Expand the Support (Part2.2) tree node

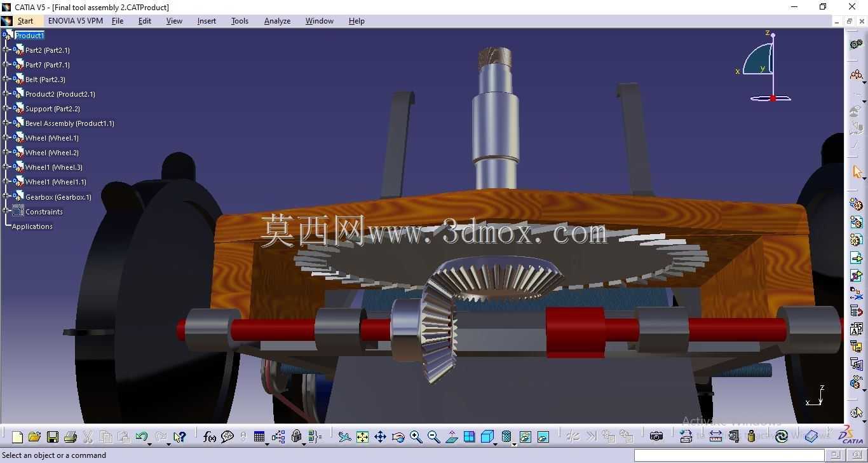6,108
